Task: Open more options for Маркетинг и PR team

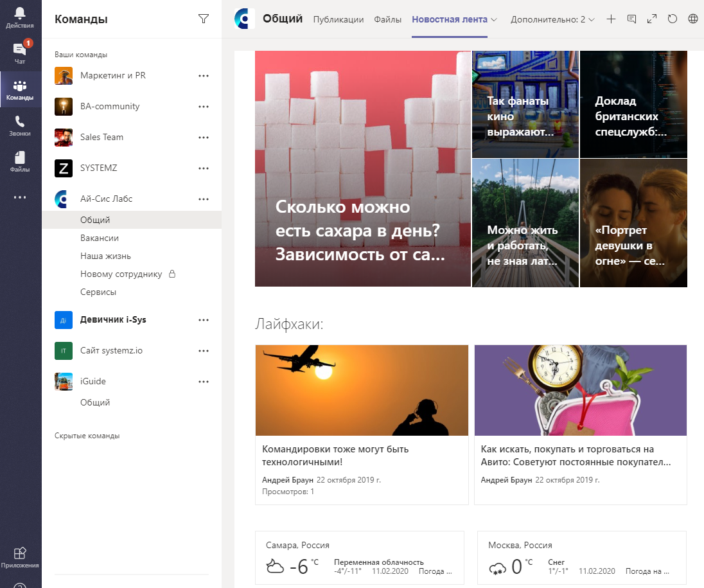Action: pyautogui.click(x=203, y=75)
